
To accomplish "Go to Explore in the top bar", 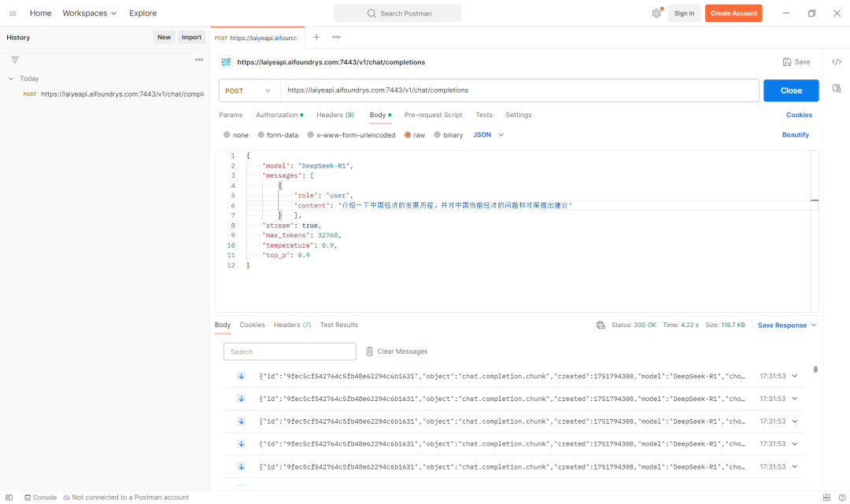I will tap(142, 13).
